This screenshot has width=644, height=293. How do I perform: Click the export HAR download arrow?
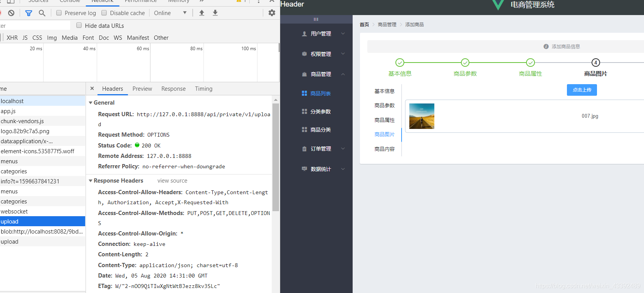215,13
